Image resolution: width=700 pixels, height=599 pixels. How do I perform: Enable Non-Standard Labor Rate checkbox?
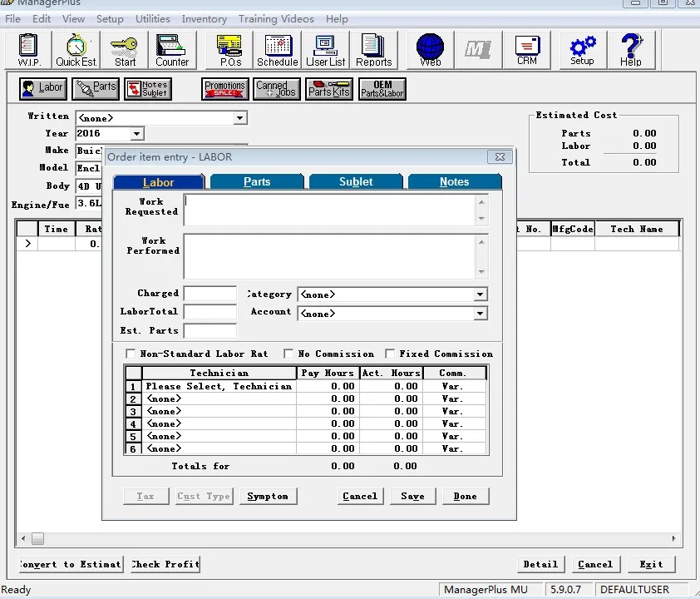click(131, 354)
